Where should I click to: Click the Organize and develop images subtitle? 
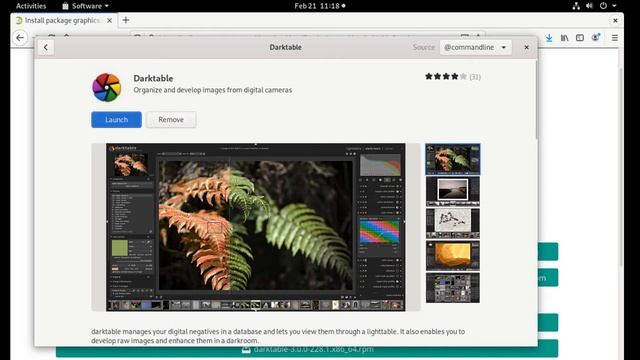tap(213, 90)
